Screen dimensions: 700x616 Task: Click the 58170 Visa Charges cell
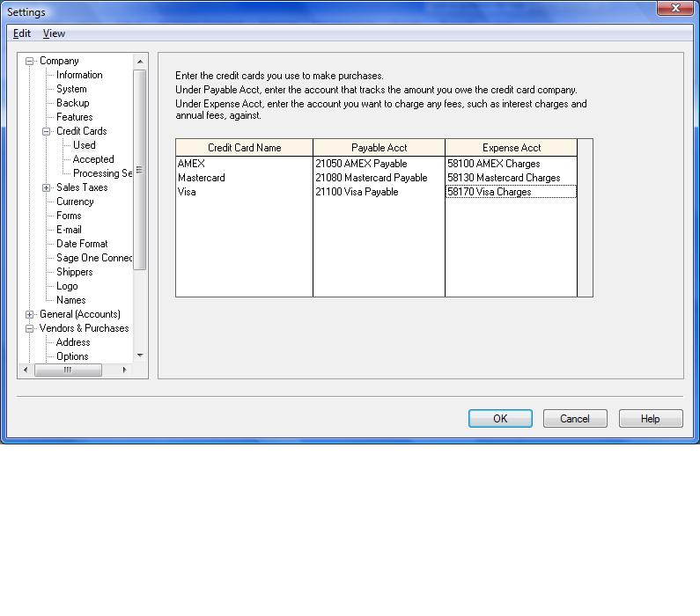(512, 192)
